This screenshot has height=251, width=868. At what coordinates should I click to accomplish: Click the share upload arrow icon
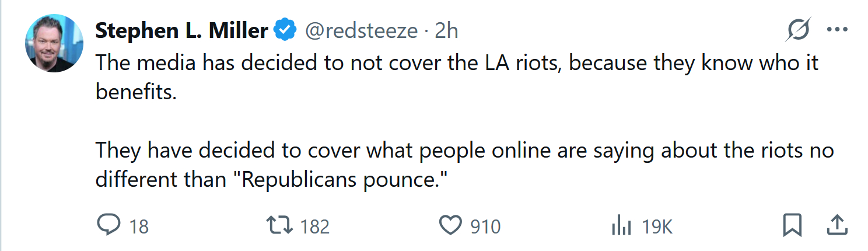837,225
